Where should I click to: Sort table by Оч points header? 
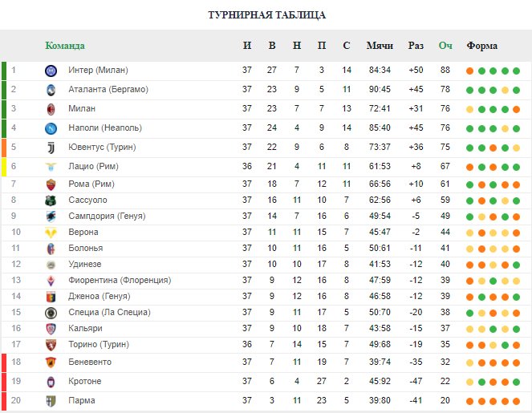click(x=445, y=46)
